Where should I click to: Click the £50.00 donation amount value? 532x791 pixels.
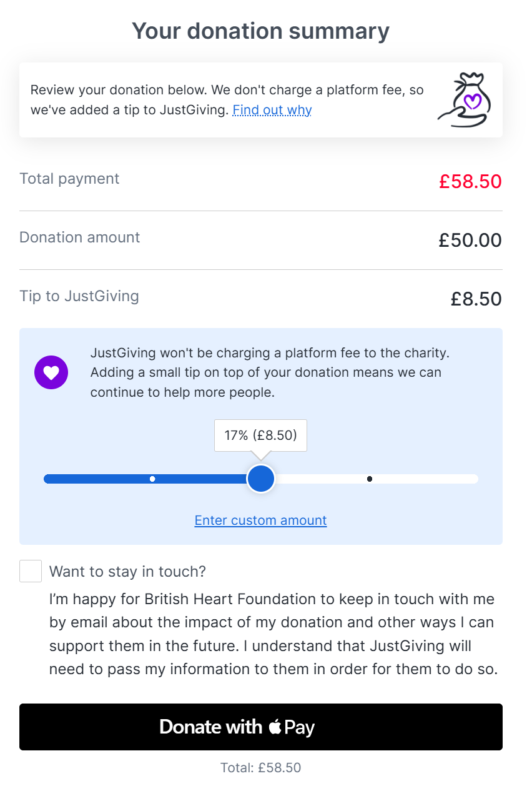click(470, 241)
